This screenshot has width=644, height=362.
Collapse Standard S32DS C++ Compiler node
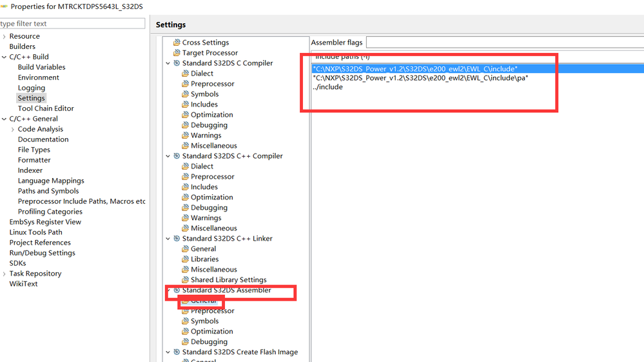[x=168, y=156]
